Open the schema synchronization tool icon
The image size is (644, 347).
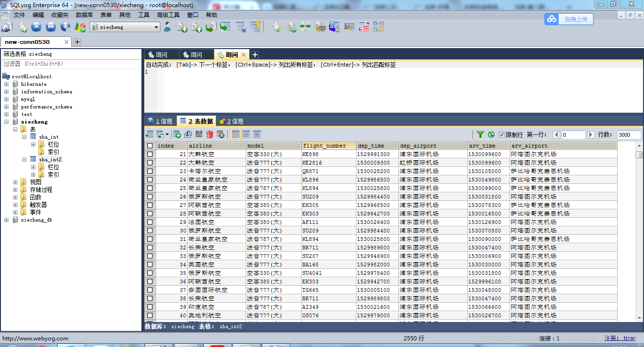click(x=305, y=27)
